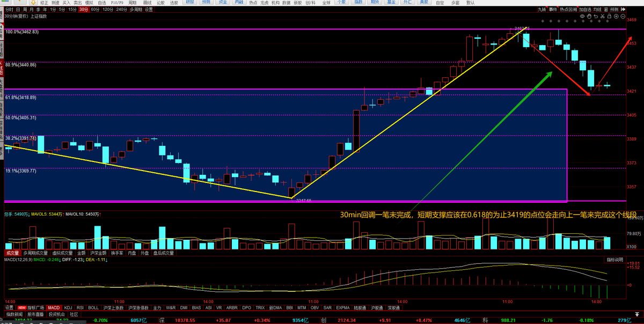The image size is (644, 324).
Task: Toggle the 热点回溯 overlay
Action: 568,10
